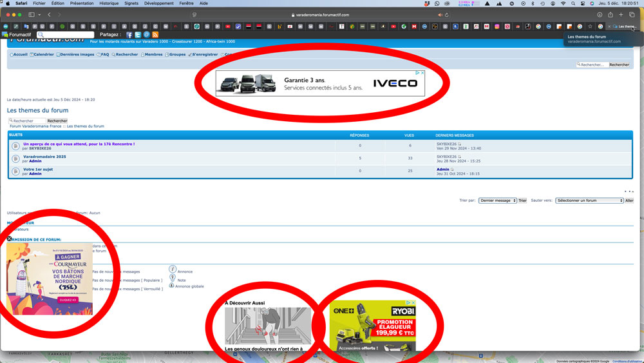This screenshot has height=363, width=644.
Task: Click the Twitter share icon
Action: [x=138, y=35]
